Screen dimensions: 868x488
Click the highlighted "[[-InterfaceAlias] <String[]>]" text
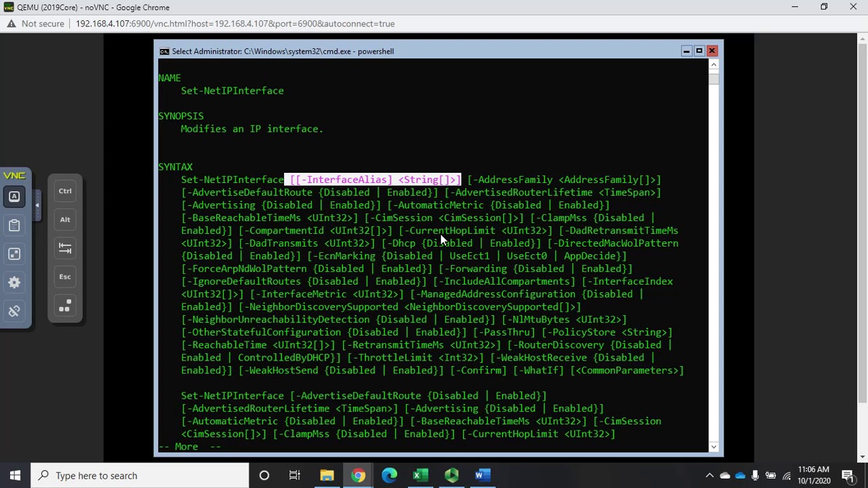pyautogui.click(x=376, y=180)
